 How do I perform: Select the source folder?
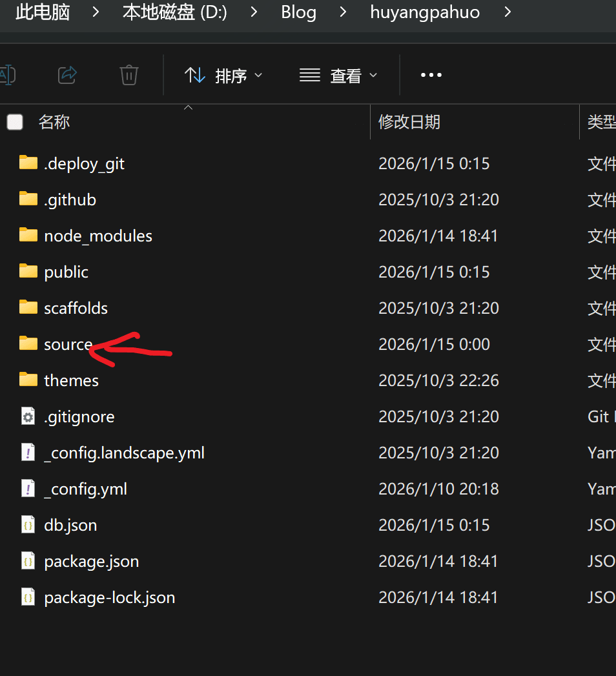click(68, 345)
